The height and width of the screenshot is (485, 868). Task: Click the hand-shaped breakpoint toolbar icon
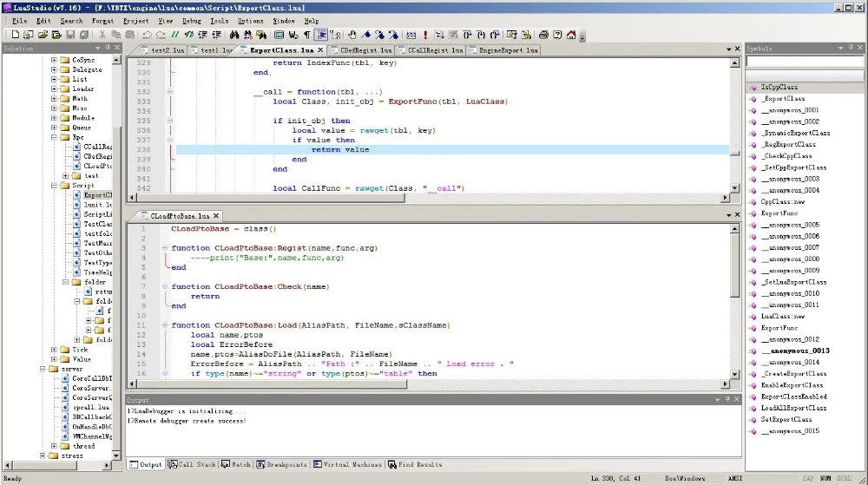tap(352, 35)
